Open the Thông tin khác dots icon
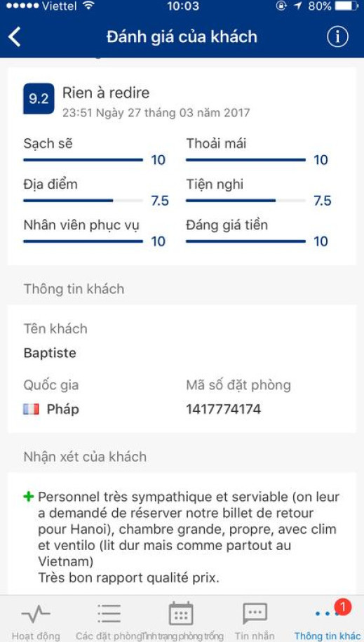 coord(327,613)
